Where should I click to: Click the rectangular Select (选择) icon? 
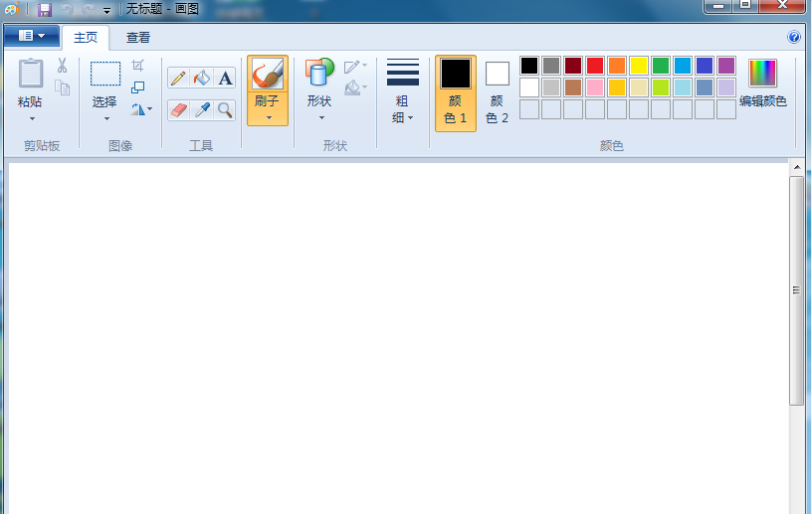105,74
